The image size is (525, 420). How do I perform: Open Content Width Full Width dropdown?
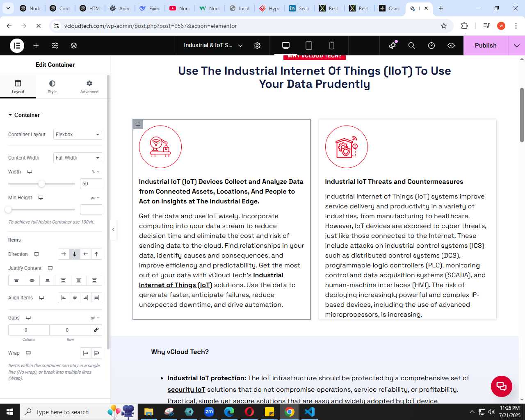[x=78, y=158]
